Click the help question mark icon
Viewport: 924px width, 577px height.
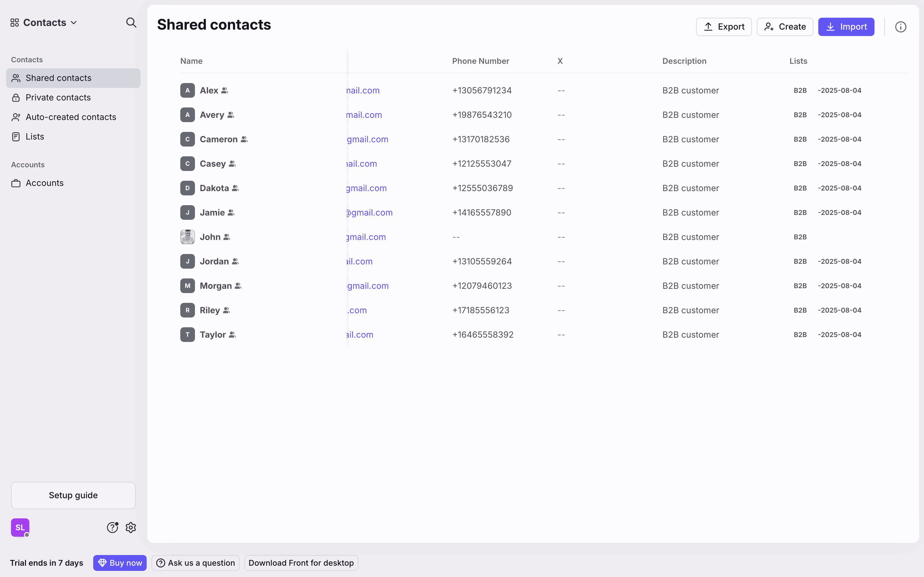pos(112,528)
